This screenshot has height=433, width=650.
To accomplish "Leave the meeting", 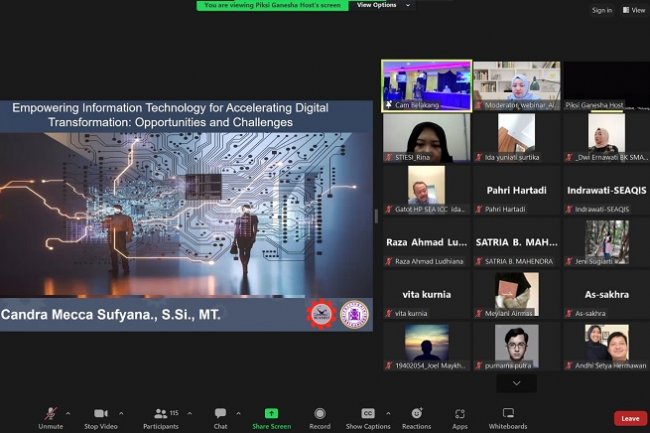I will (x=629, y=418).
